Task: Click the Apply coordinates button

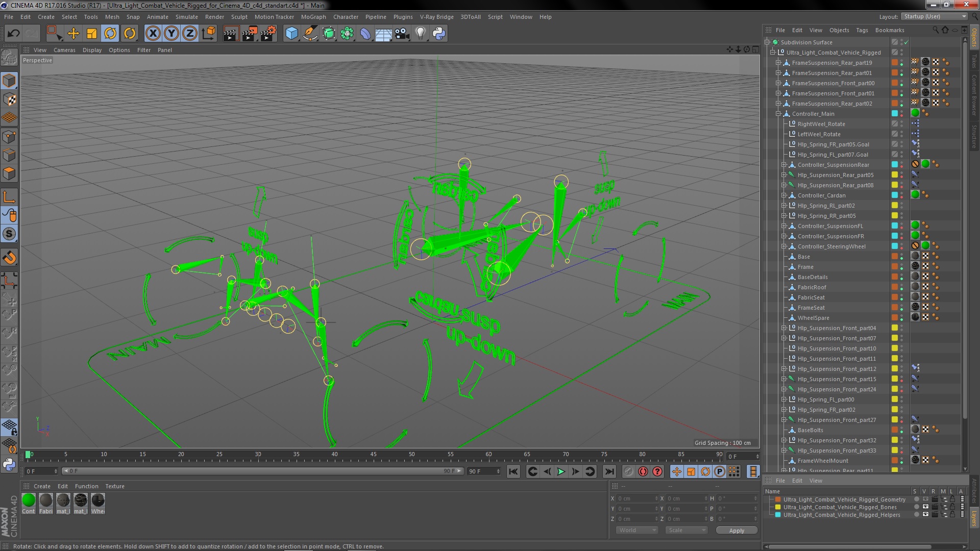Action: click(736, 531)
